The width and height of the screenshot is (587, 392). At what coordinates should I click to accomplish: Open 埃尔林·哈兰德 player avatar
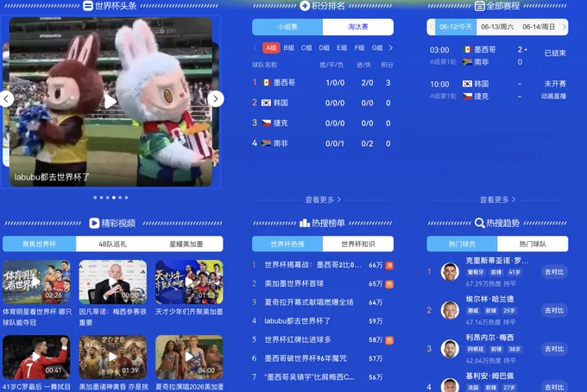click(450, 310)
